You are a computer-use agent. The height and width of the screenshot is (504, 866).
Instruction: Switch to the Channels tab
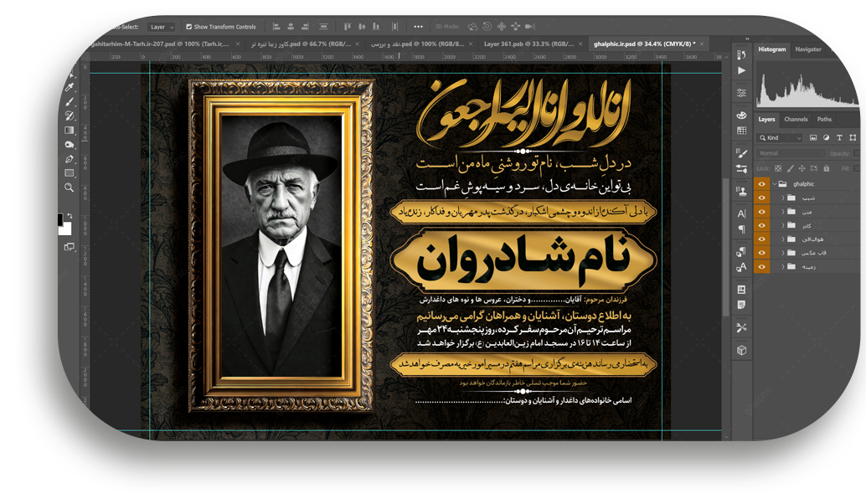point(796,120)
